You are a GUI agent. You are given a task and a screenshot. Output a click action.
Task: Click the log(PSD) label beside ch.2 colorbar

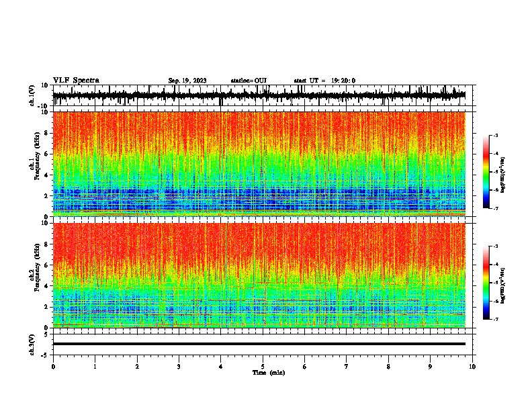(503, 285)
